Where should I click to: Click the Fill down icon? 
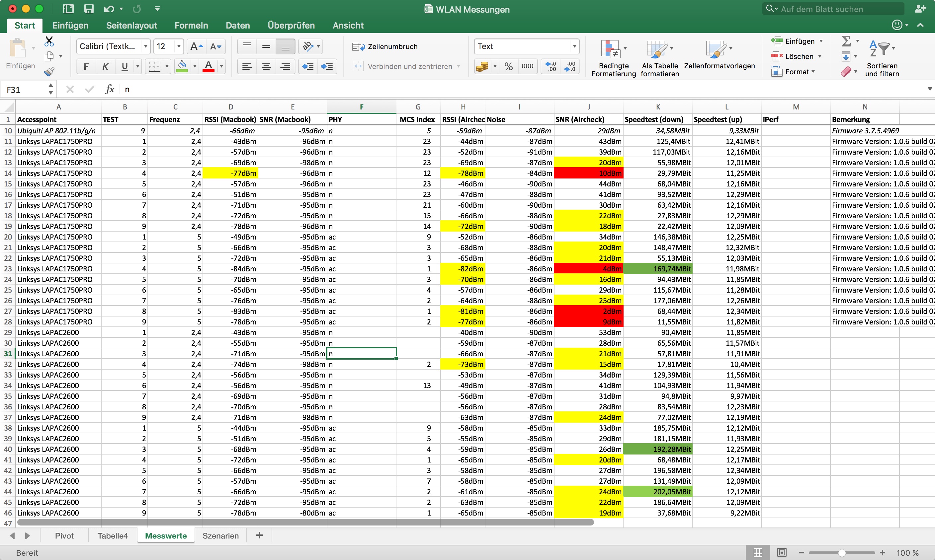846,57
